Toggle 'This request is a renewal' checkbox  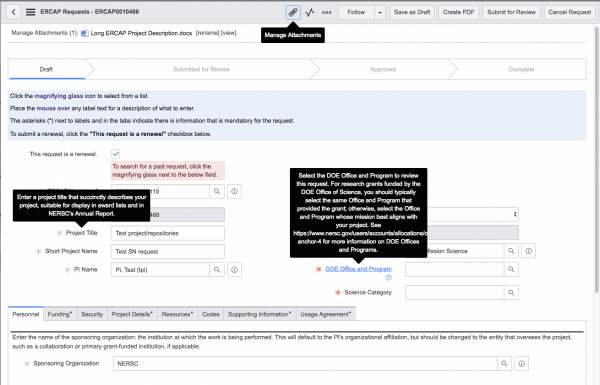click(116, 154)
